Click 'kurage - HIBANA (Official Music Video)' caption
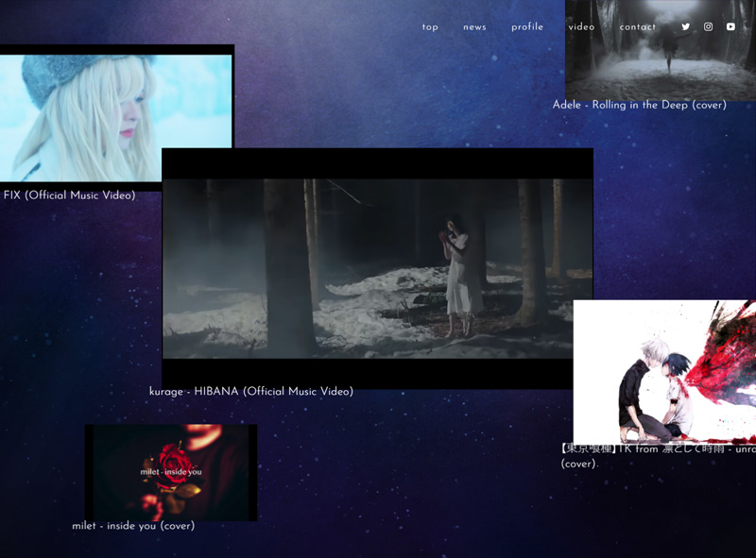The image size is (756, 558). point(251,391)
